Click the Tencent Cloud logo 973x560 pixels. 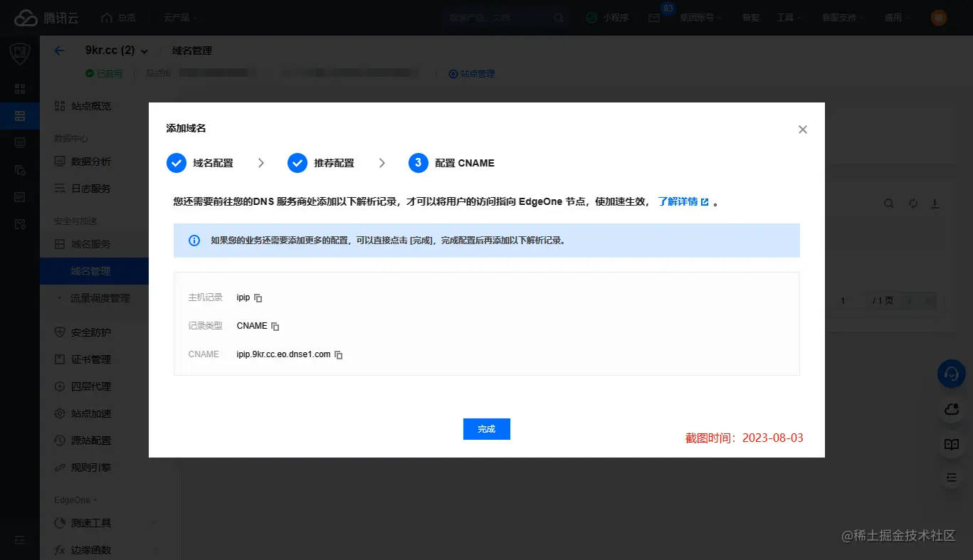(47, 18)
